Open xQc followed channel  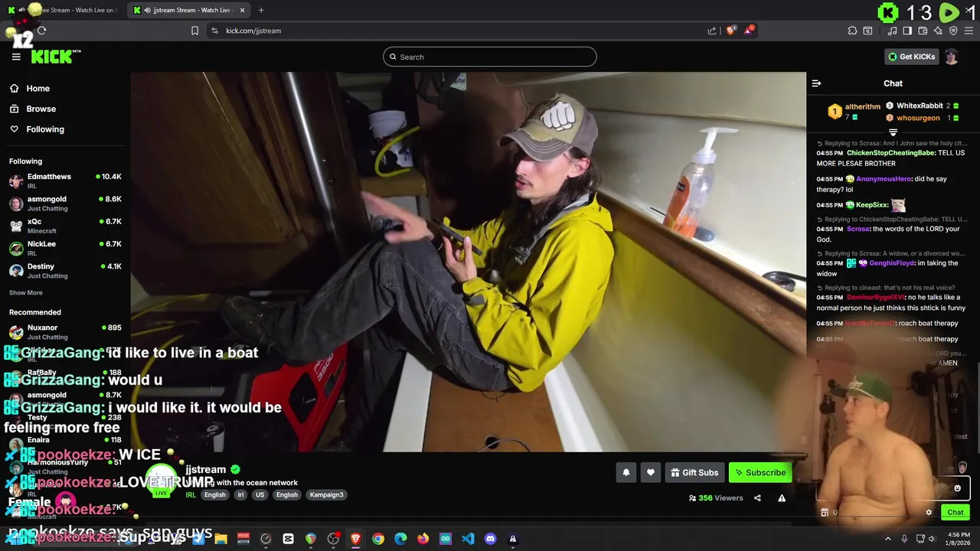(x=65, y=225)
